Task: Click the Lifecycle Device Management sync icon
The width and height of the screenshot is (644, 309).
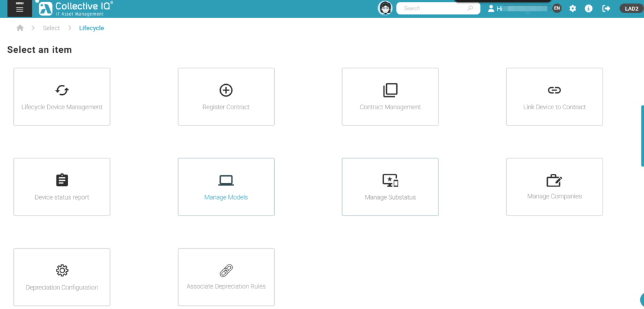Action: (62, 90)
